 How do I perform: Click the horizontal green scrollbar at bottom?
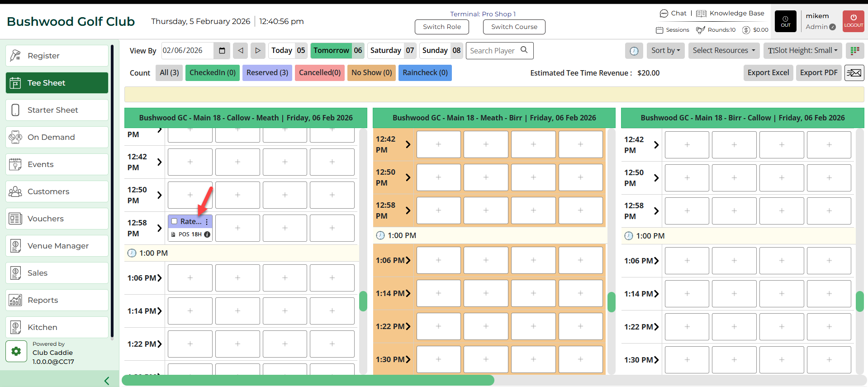tap(308, 380)
